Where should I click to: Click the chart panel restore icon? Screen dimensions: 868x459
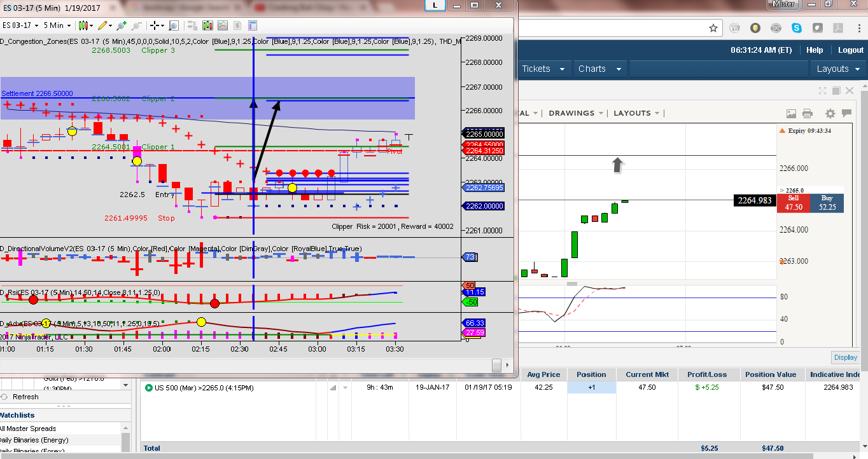pos(836,91)
